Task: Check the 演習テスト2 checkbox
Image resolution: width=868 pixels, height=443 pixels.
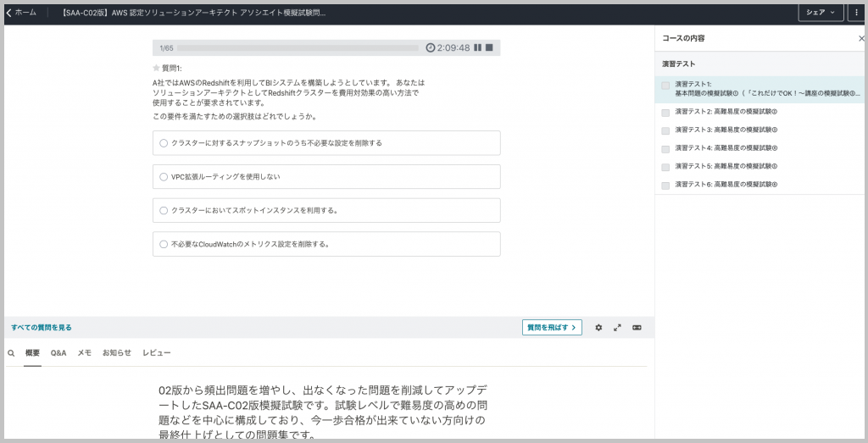Action: (x=665, y=112)
